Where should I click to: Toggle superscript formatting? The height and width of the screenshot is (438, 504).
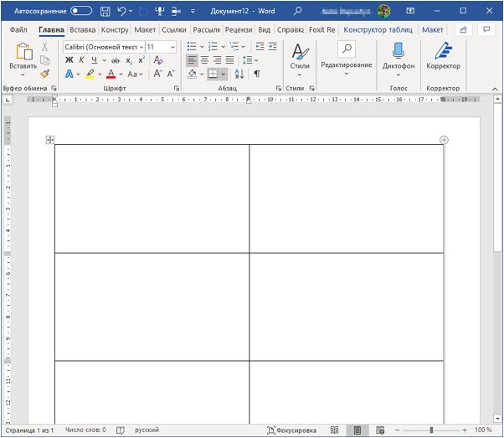coord(141,59)
